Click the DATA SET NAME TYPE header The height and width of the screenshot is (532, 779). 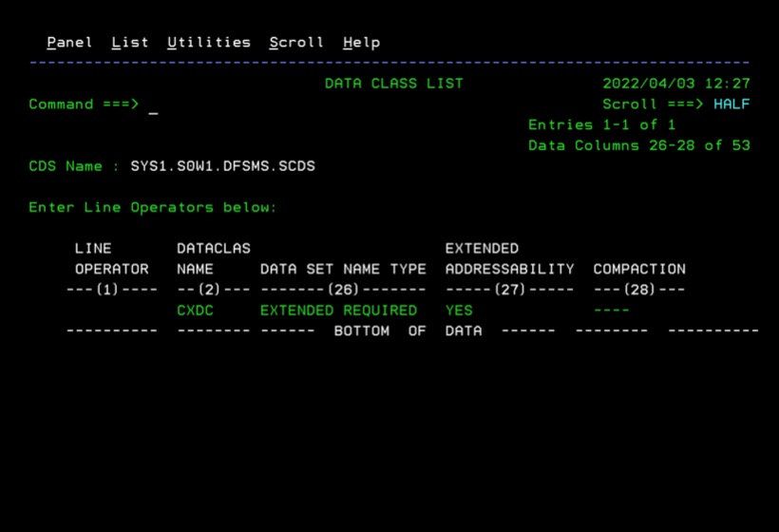(x=343, y=269)
